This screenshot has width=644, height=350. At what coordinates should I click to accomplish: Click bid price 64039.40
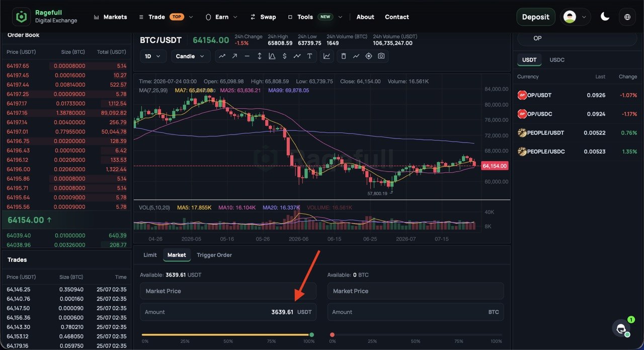pos(19,235)
